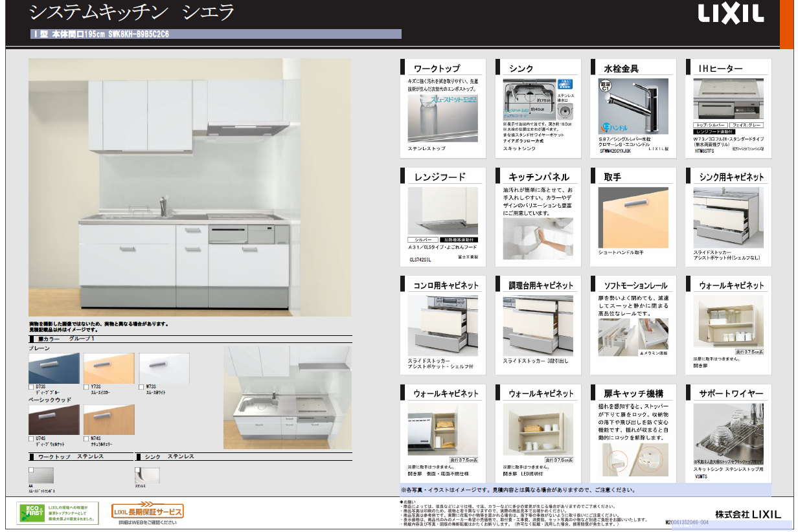Click the range hood code CLS742SIL
The width and height of the screenshot is (798, 532).
[420, 260]
